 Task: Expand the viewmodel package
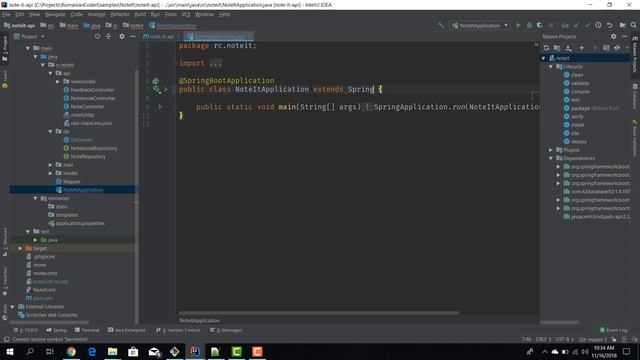58,82
